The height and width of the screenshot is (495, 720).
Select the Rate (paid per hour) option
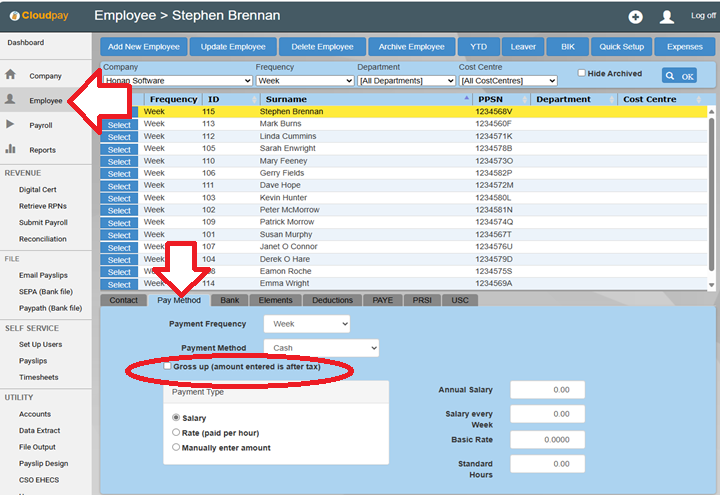[x=177, y=432]
